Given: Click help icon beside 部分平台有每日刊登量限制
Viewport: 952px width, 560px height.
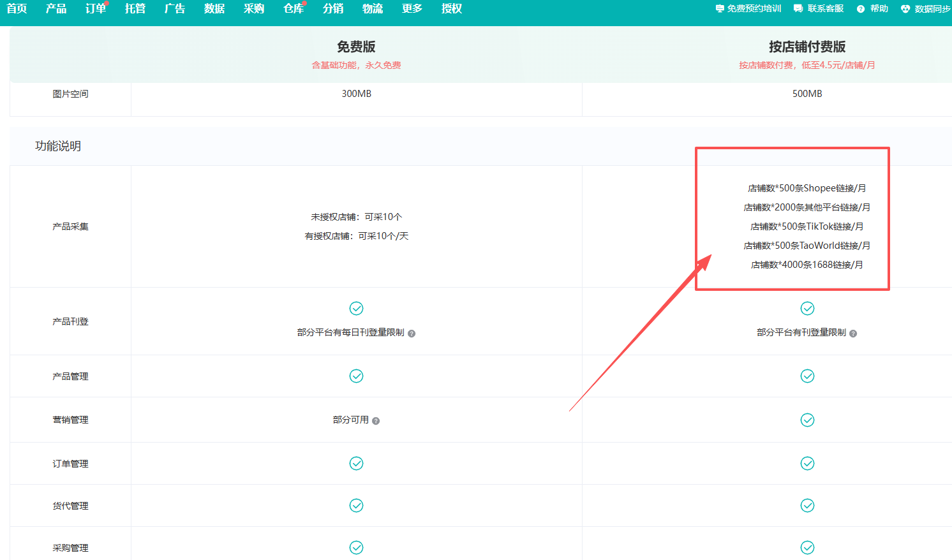Looking at the screenshot, I should [412, 334].
